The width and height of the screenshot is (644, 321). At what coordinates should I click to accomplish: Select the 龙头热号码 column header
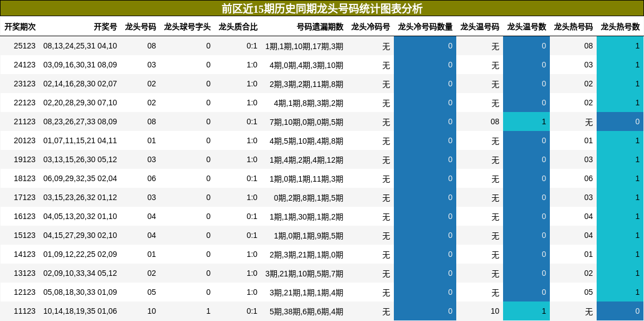click(x=573, y=27)
